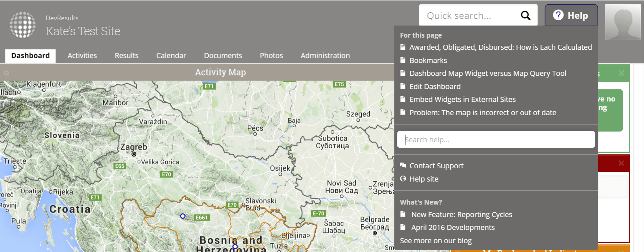Open 'Problem: The map is incorrect' article

click(x=483, y=112)
